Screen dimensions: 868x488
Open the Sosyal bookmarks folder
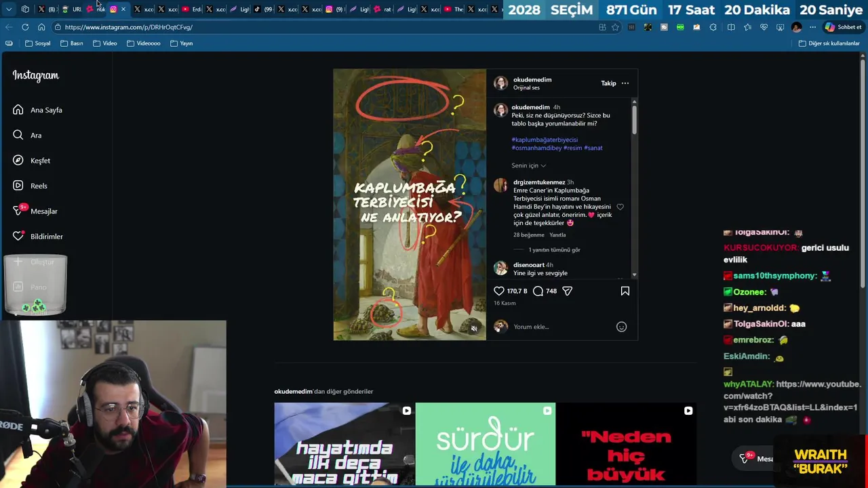[x=38, y=43]
